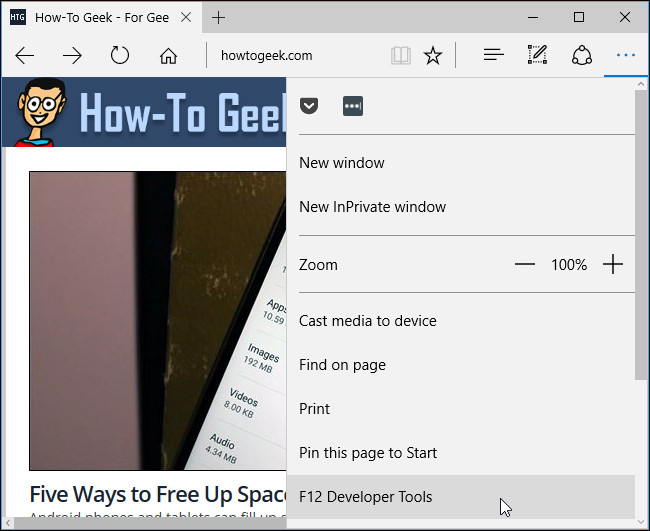
Task: Go back with the Back arrow
Action: click(24, 55)
